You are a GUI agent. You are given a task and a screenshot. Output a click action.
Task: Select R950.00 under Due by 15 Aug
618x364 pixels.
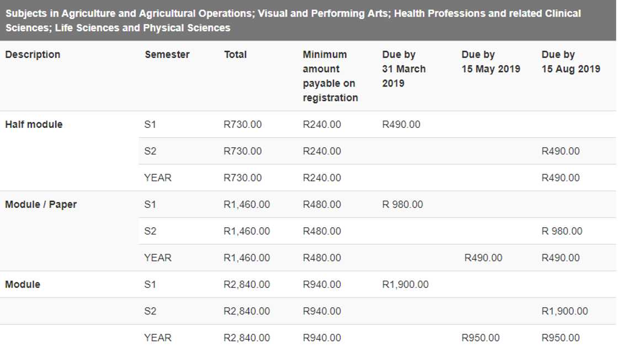pyautogui.click(x=561, y=338)
